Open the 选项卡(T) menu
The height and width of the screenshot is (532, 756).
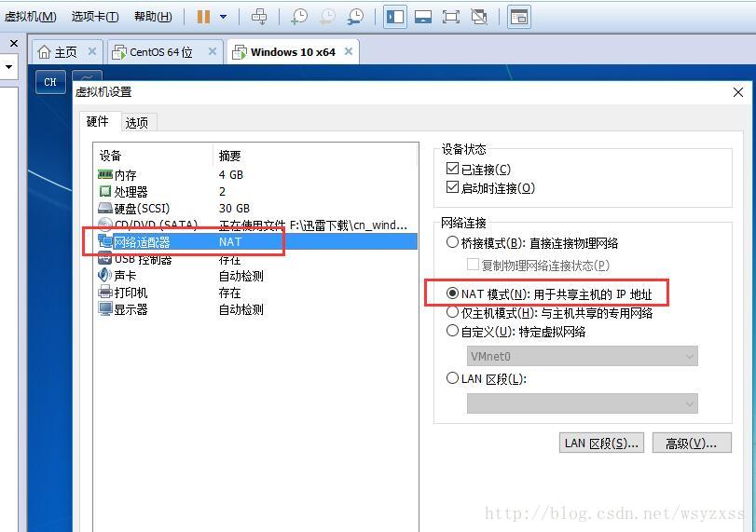[95, 17]
